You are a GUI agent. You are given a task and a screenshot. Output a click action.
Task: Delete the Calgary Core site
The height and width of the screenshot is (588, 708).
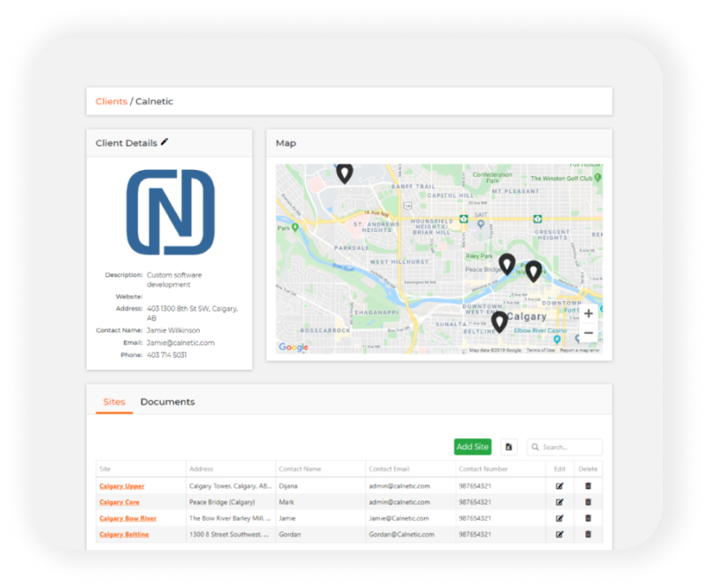click(x=587, y=502)
